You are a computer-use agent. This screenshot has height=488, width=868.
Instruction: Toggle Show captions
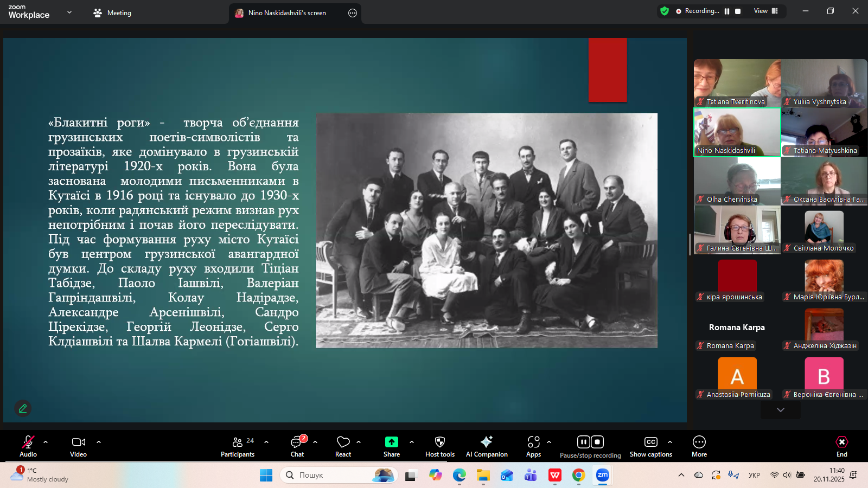click(650, 446)
